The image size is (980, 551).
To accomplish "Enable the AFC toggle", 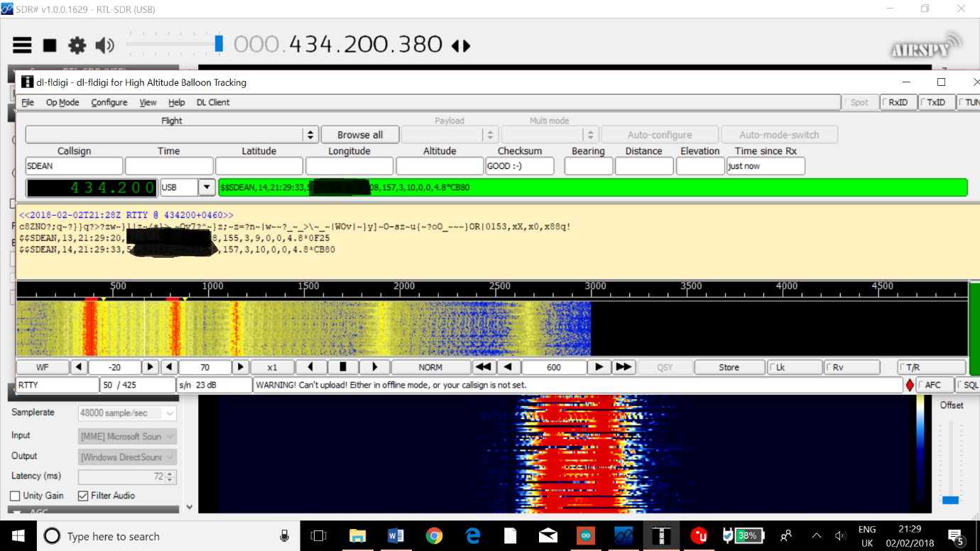I will click(935, 385).
